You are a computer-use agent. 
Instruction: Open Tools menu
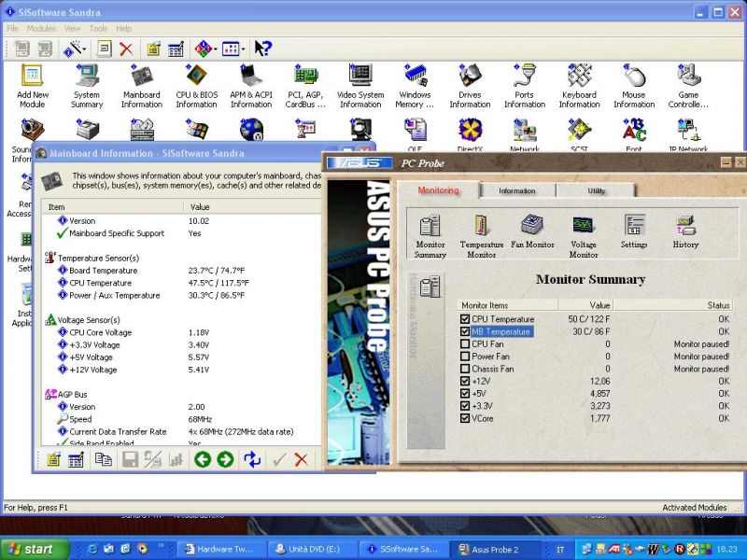tap(99, 29)
